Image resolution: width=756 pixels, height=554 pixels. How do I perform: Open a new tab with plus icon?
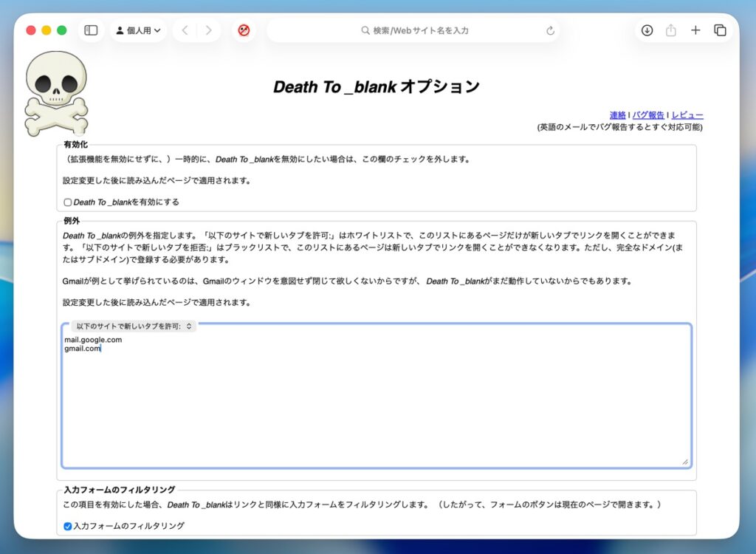click(x=695, y=30)
